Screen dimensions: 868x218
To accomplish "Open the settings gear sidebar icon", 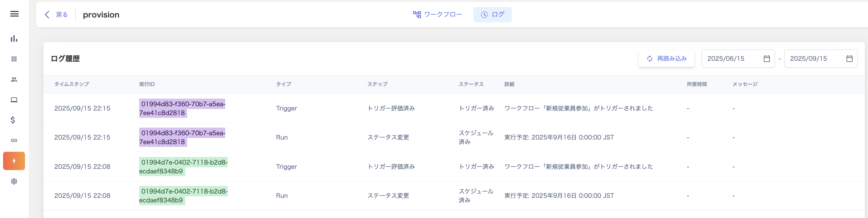I will (x=14, y=181).
